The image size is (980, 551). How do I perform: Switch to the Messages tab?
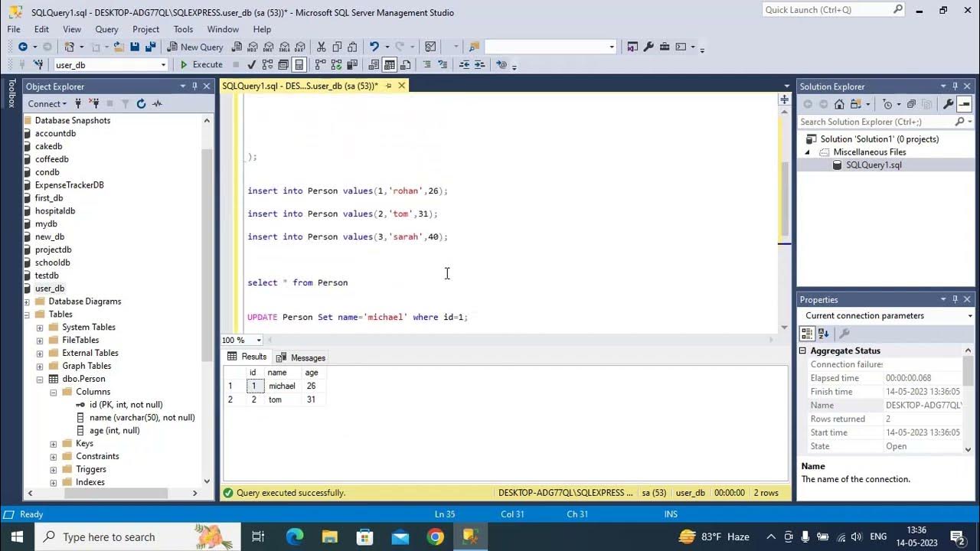301,357
